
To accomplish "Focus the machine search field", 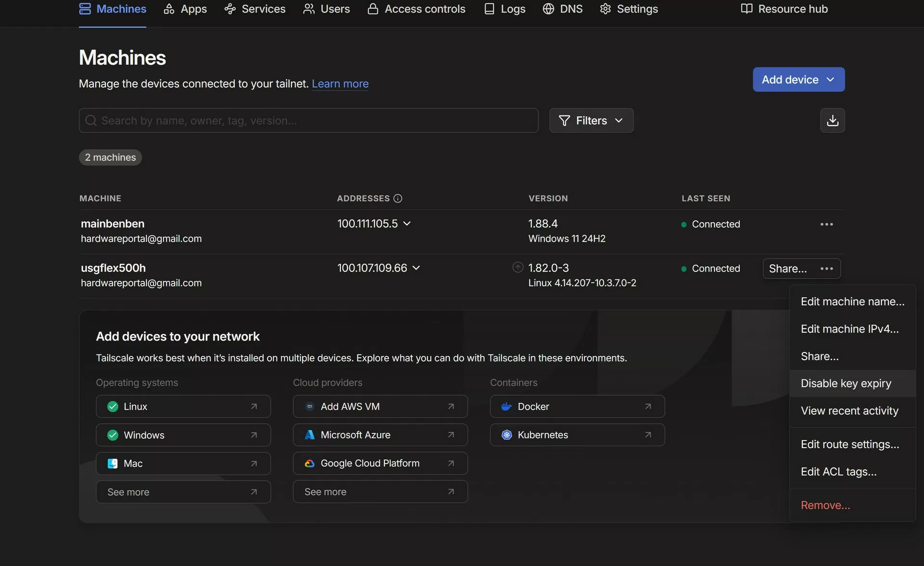I will [x=308, y=120].
